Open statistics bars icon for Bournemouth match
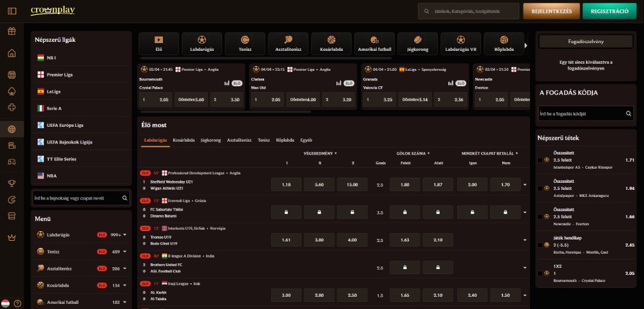Viewport: 644px width, 309px height. (227, 83)
